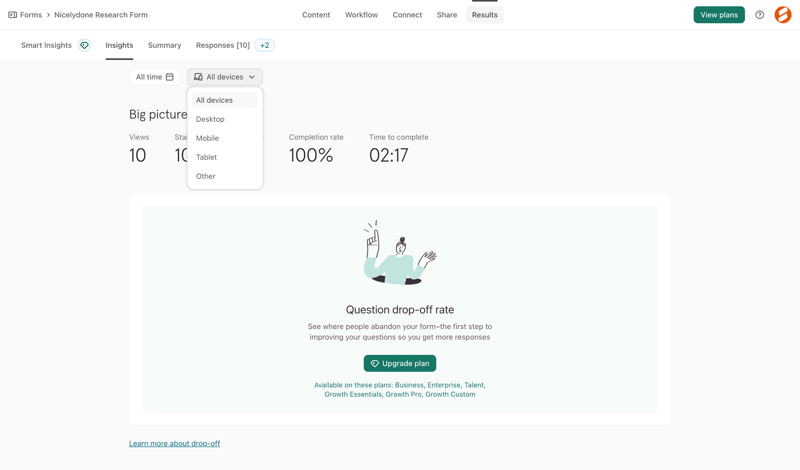Open the Summary sub-tab
This screenshot has height=470, width=800.
164,45
